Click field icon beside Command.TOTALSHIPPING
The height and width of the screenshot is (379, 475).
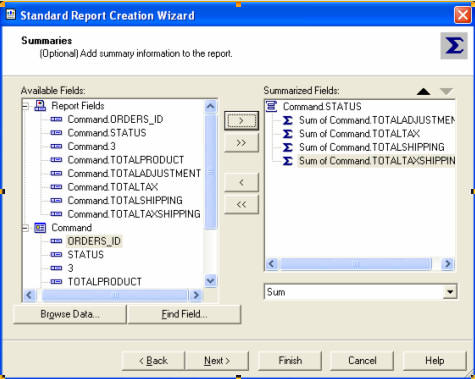tap(56, 200)
